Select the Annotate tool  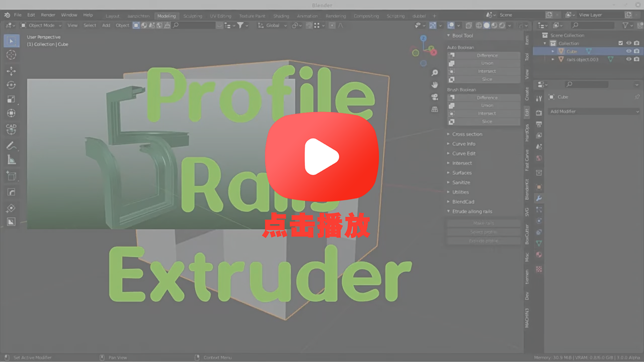[x=11, y=146]
